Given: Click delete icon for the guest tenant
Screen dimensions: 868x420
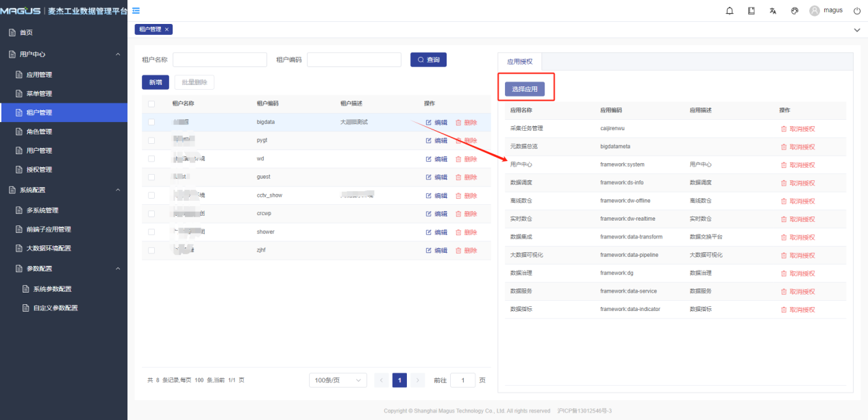Looking at the screenshot, I should (x=459, y=177).
